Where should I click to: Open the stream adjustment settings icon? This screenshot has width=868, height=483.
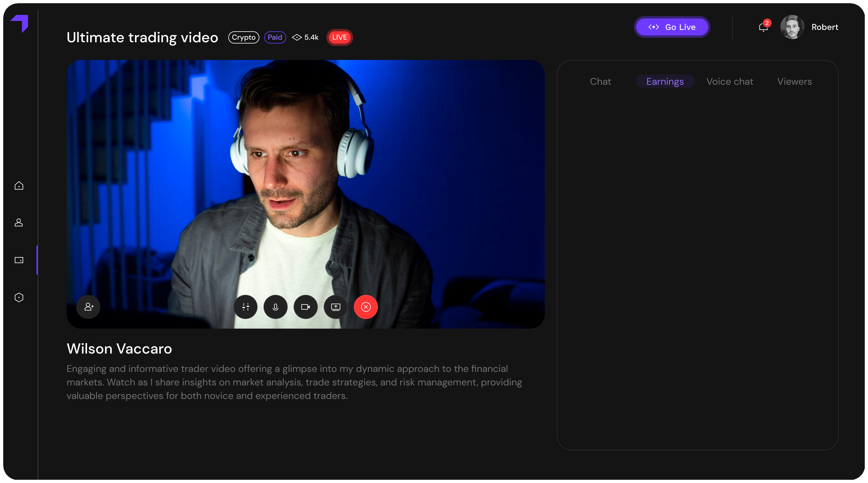click(x=245, y=307)
